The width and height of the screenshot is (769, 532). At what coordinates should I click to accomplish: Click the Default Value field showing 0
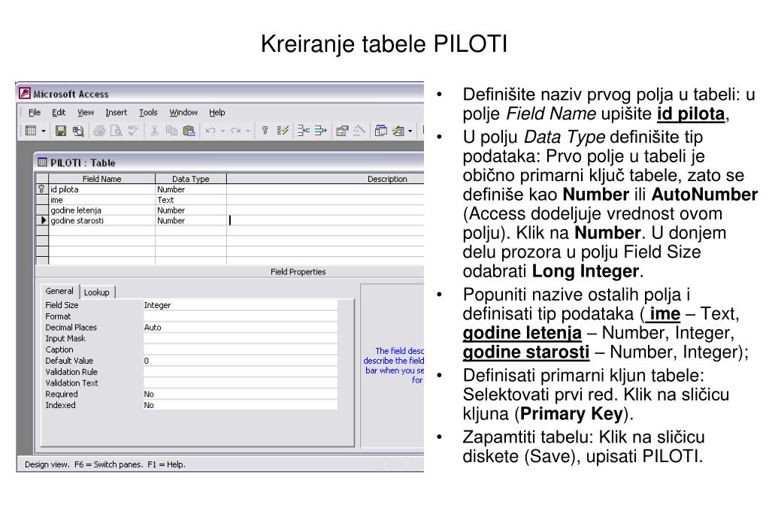241,361
